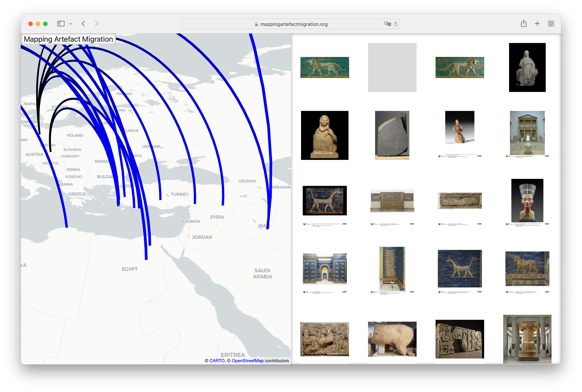Click the POLAND label on the map
Viewport: 582px width, 392px height.
[x=75, y=135]
